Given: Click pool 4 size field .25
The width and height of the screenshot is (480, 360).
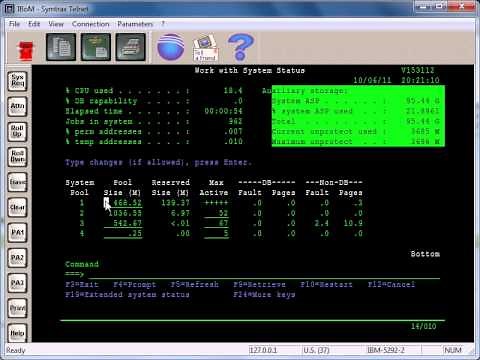Looking at the screenshot, I should click(x=123, y=233).
